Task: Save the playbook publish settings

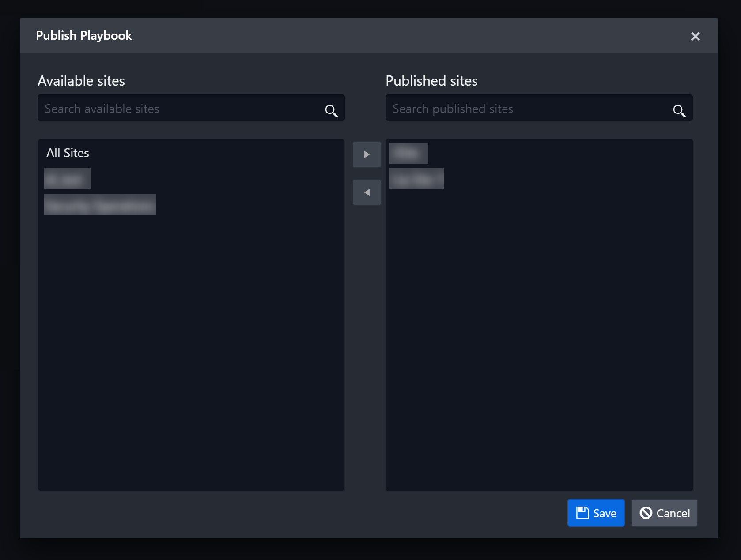Action: coord(596,513)
